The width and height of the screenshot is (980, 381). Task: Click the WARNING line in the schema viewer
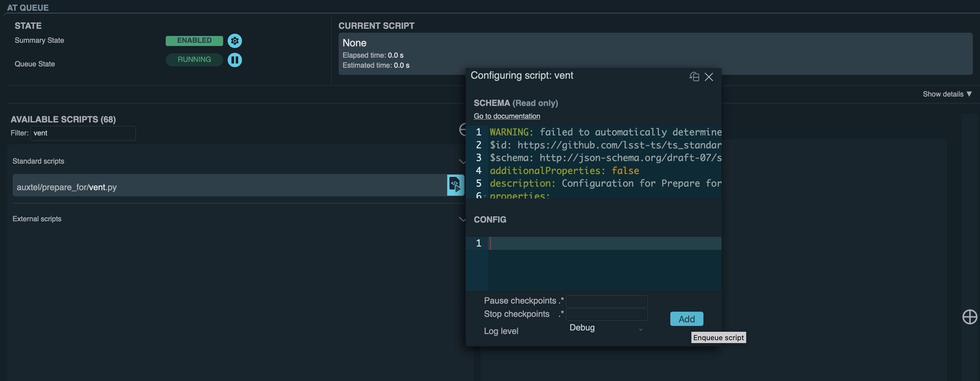coord(604,132)
